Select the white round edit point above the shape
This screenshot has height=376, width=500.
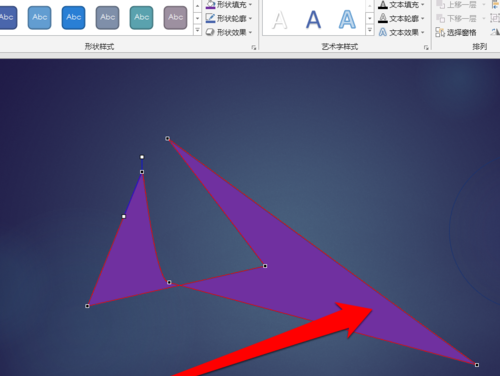142,157
